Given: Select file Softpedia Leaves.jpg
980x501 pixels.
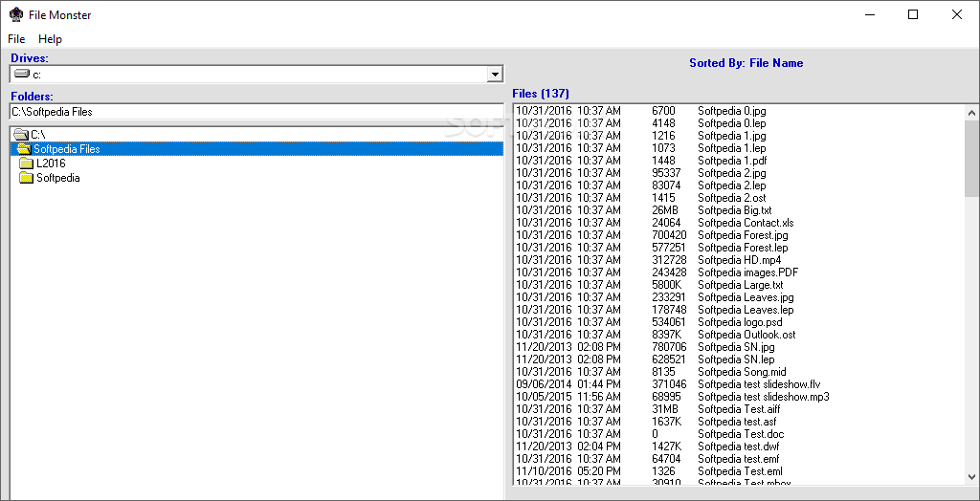Looking at the screenshot, I should coord(746,297).
